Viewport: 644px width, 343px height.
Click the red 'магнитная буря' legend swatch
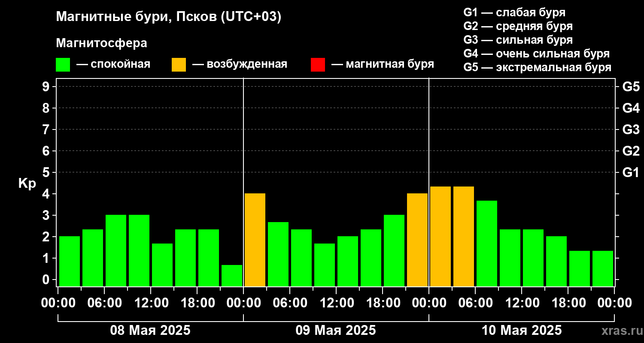point(318,65)
